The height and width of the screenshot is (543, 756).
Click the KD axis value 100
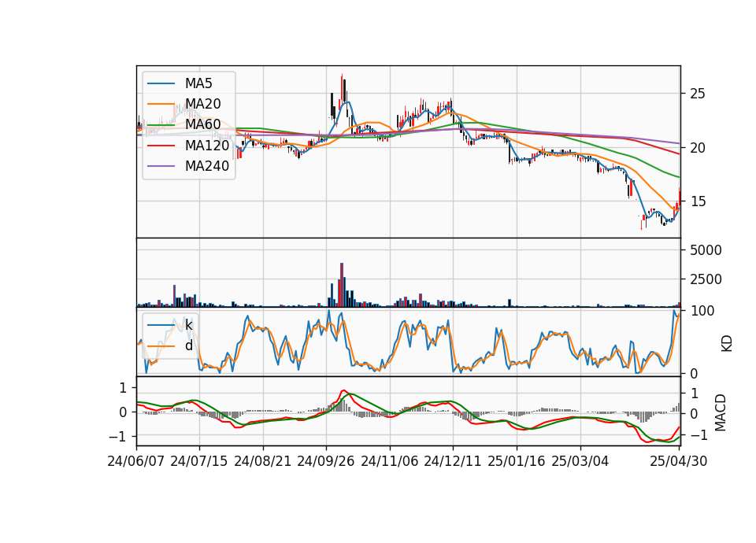click(x=702, y=312)
